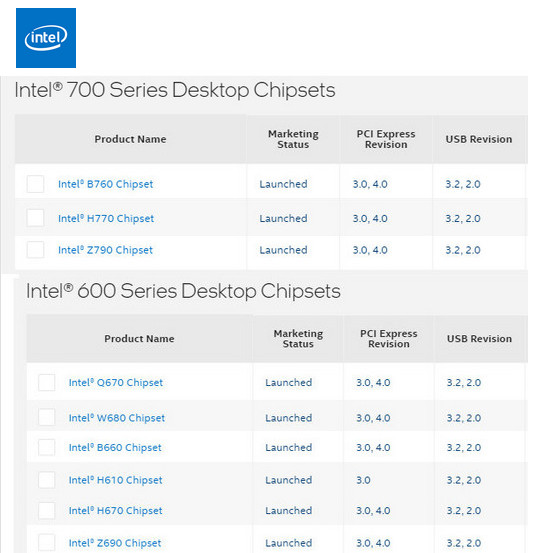Check the H610 Chipset checkbox
This screenshot has width=539, height=553.
(x=47, y=480)
